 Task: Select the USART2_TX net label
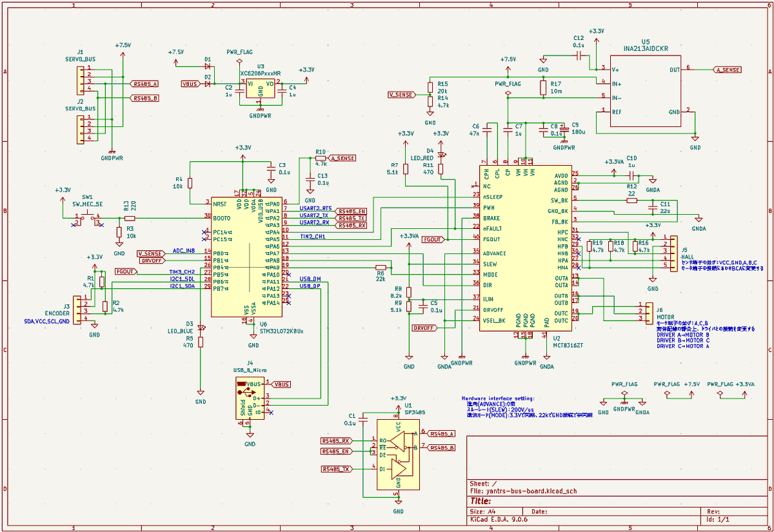pyautogui.click(x=314, y=215)
